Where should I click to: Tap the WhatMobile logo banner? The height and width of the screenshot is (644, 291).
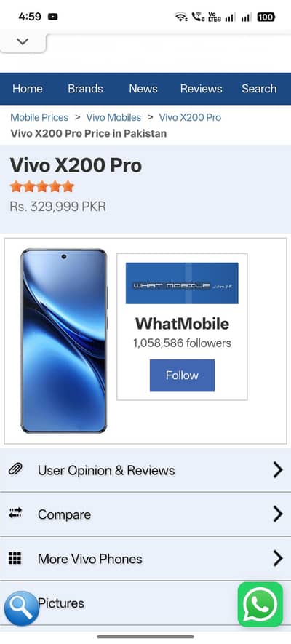tap(182, 283)
